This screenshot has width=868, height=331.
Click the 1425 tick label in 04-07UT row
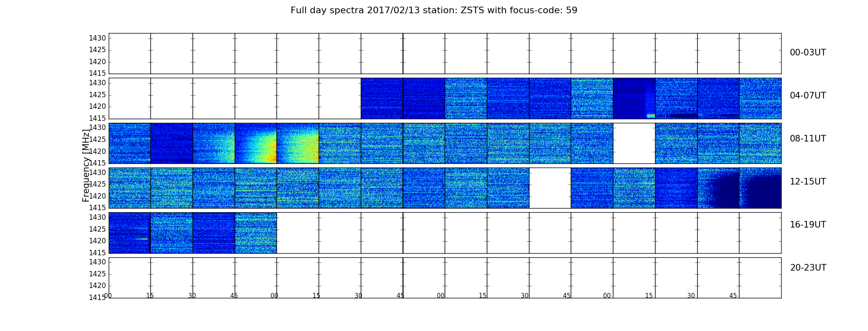click(98, 95)
